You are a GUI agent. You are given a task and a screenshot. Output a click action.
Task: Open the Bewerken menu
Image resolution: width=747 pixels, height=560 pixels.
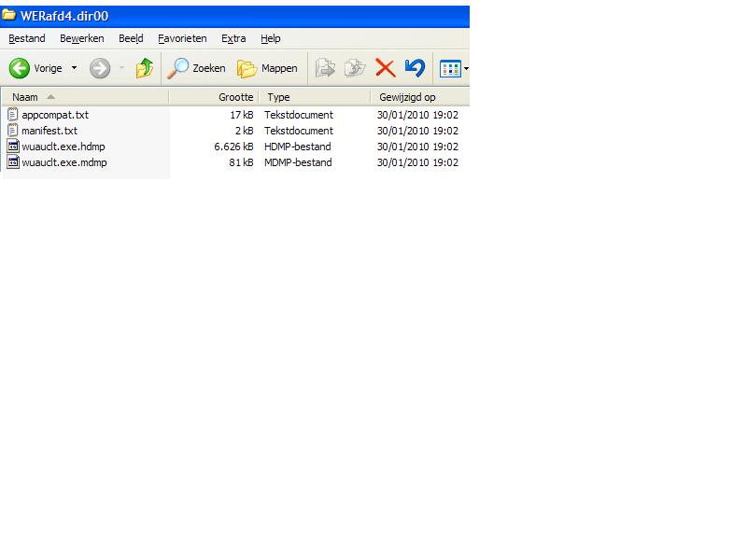[82, 38]
